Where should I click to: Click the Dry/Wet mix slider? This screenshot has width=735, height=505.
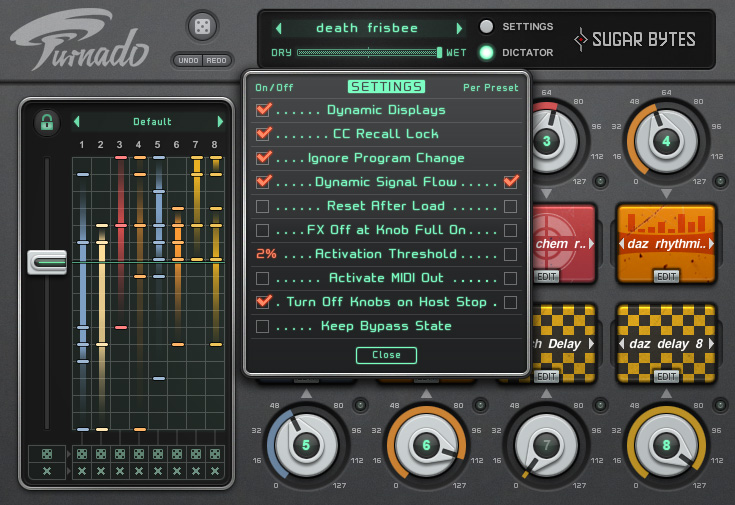click(x=370, y=52)
